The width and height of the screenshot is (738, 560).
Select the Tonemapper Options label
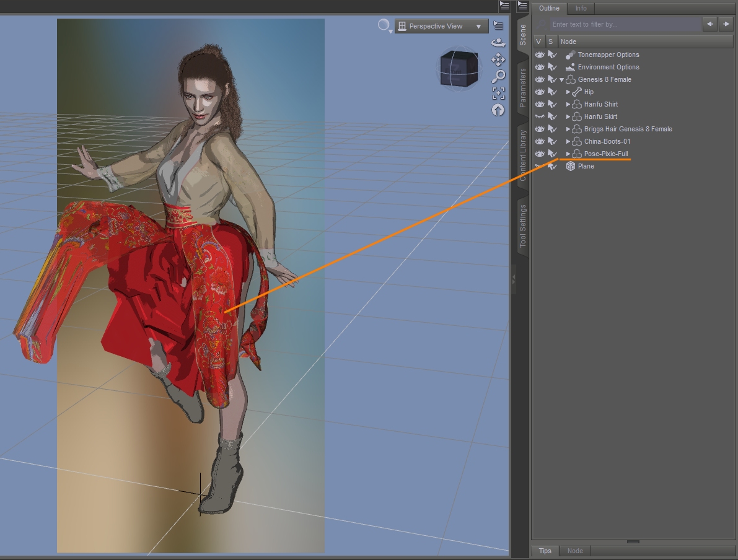(x=608, y=55)
